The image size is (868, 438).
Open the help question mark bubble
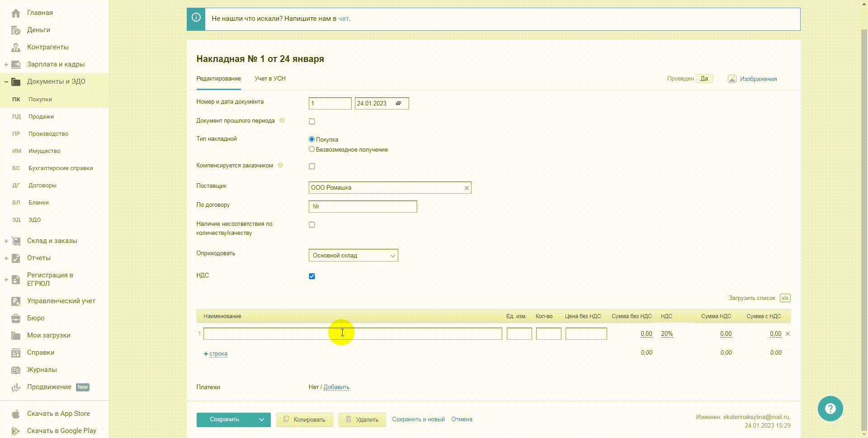click(x=830, y=409)
